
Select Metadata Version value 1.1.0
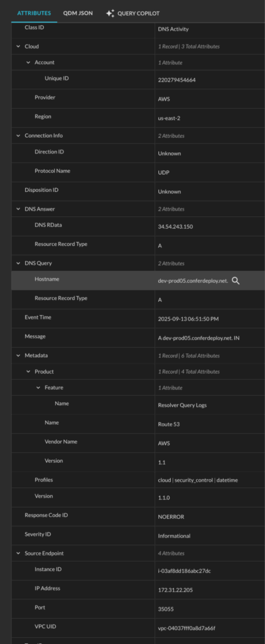click(163, 498)
